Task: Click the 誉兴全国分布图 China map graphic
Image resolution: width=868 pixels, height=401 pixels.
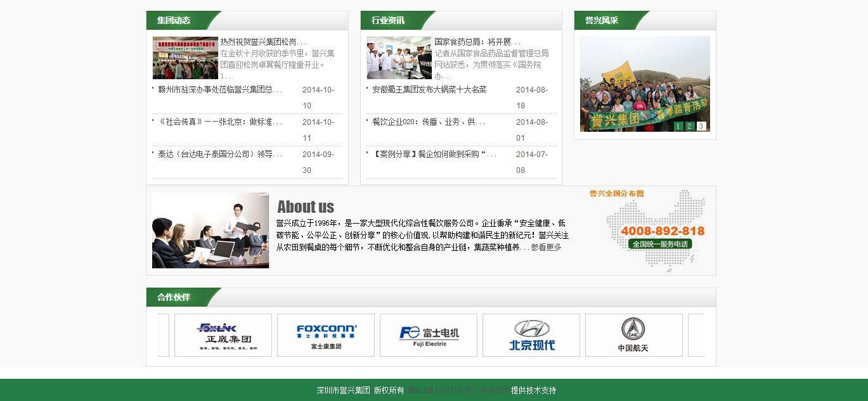Action: (x=655, y=231)
